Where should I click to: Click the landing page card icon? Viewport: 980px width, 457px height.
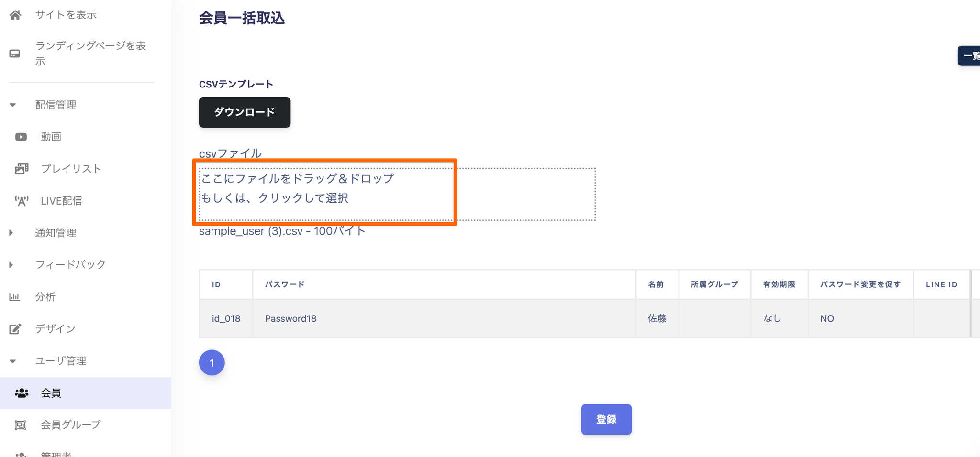[x=15, y=54]
